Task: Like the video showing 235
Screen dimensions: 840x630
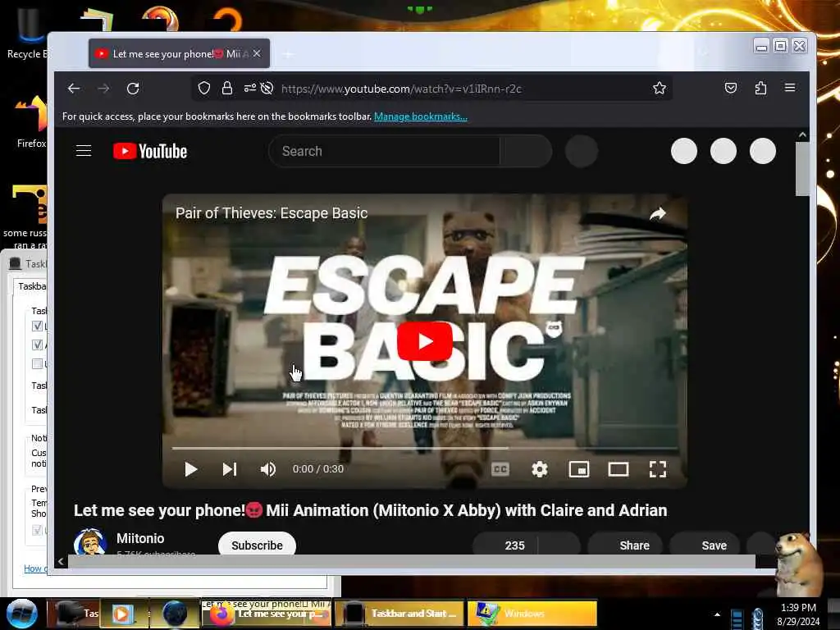Action: point(505,546)
